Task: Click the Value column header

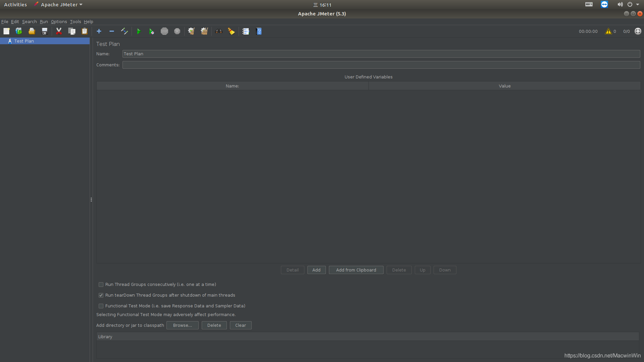Action: coord(504,86)
